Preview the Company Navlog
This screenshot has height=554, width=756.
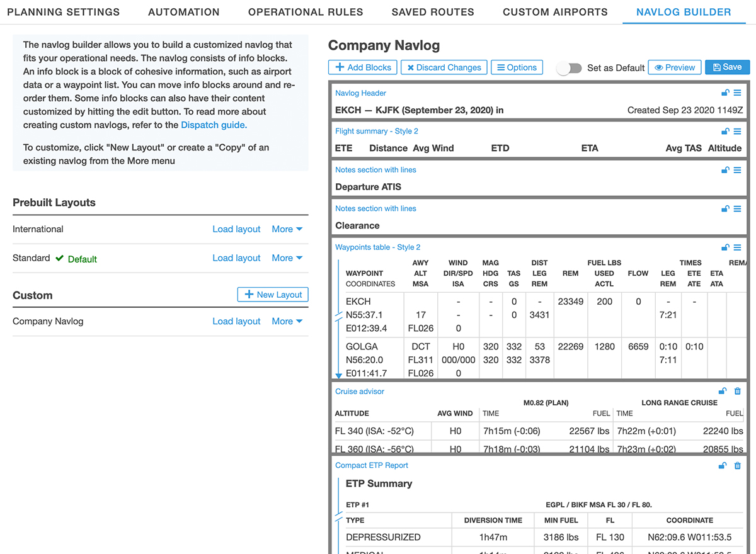pyautogui.click(x=675, y=67)
